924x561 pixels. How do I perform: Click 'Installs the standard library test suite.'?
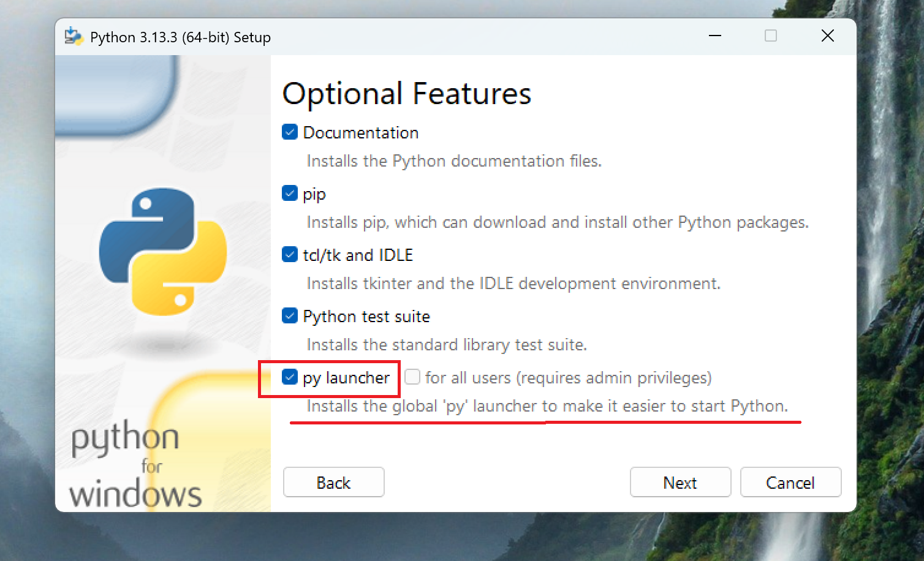[447, 345]
